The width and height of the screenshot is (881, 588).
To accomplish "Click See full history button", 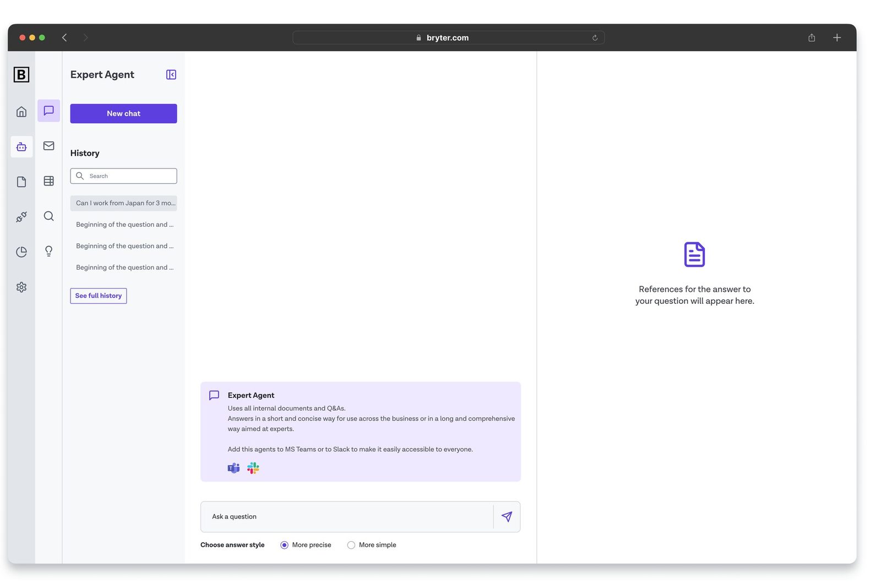I will point(99,296).
